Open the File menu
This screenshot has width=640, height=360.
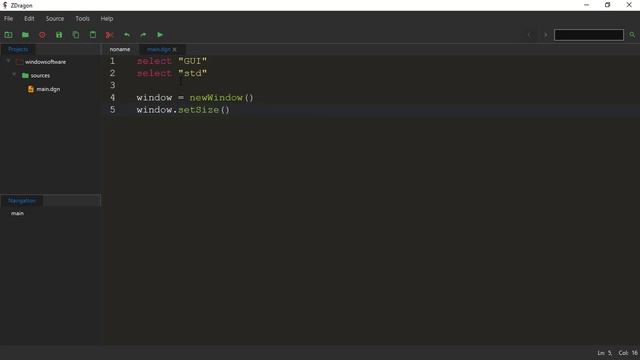point(9,19)
